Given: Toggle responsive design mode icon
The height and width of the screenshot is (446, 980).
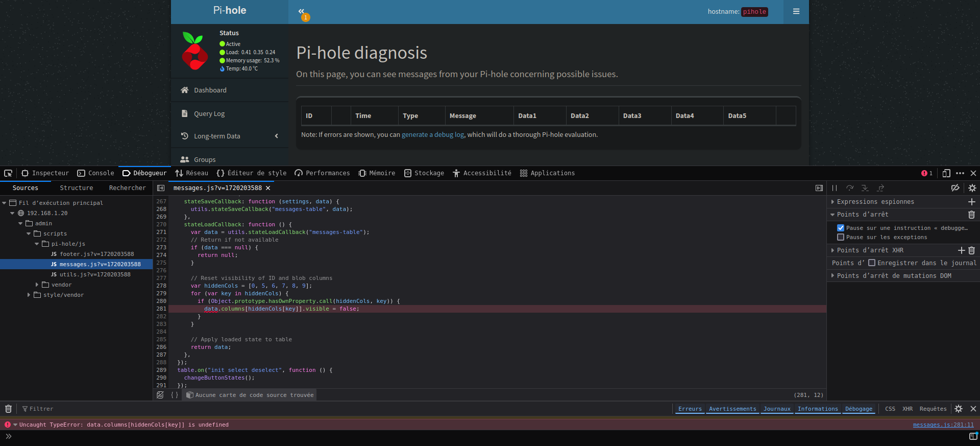Looking at the screenshot, I should [x=946, y=173].
